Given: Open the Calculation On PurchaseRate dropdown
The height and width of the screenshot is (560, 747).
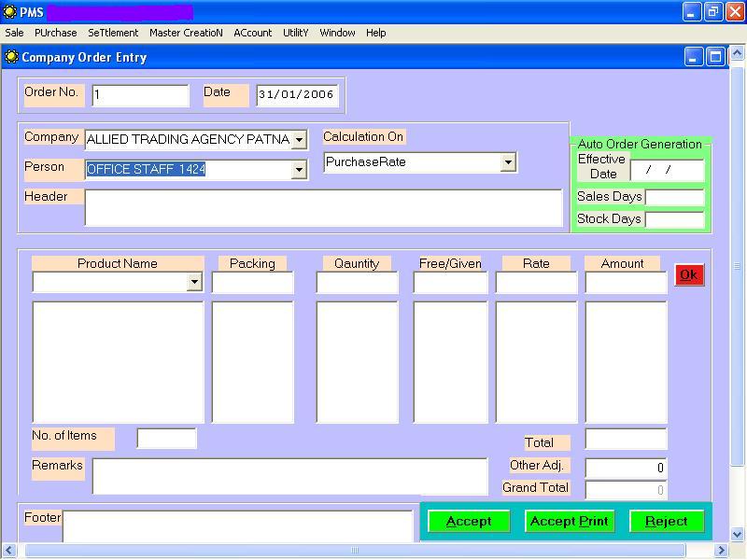Looking at the screenshot, I should (x=508, y=162).
